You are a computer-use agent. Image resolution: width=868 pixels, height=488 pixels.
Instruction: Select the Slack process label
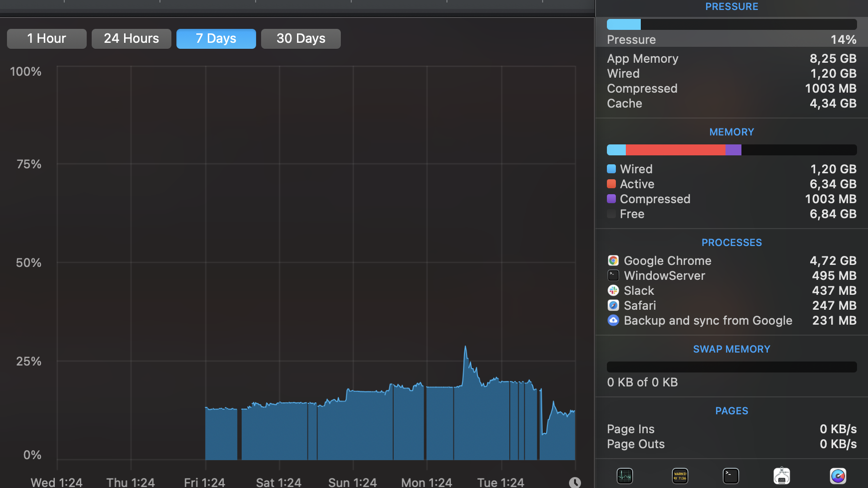point(639,290)
